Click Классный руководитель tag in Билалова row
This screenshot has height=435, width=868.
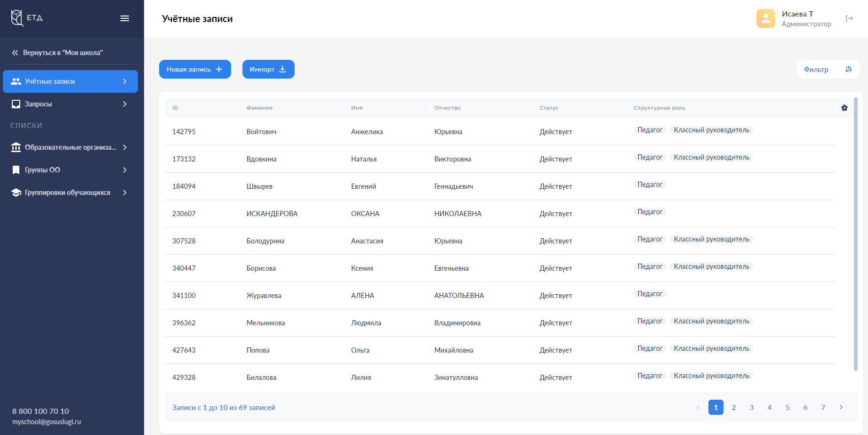(x=711, y=376)
